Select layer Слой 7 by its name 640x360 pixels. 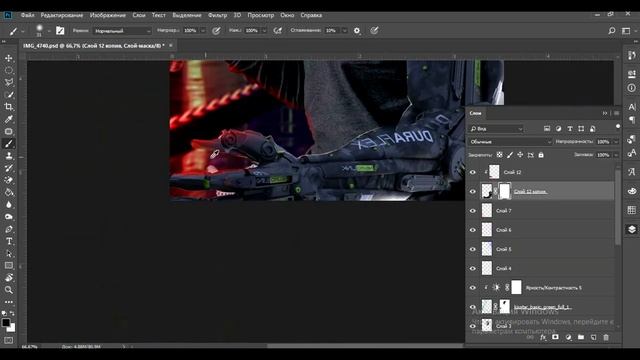click(x=504, y=211)
